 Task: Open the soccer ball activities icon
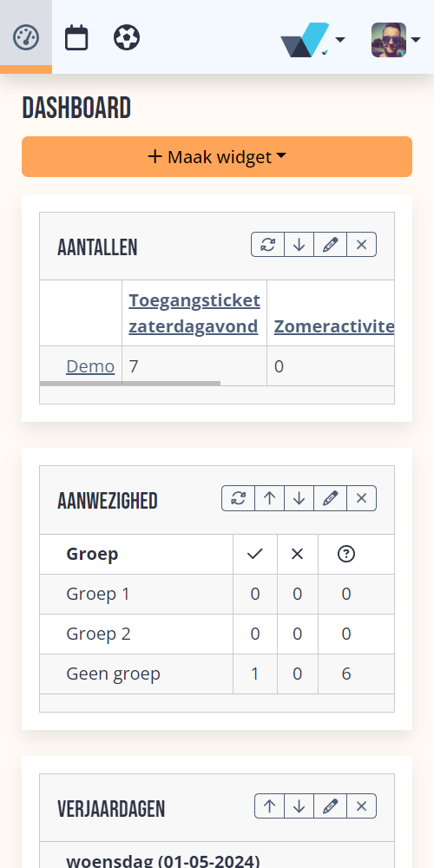(x=127, y=37)
